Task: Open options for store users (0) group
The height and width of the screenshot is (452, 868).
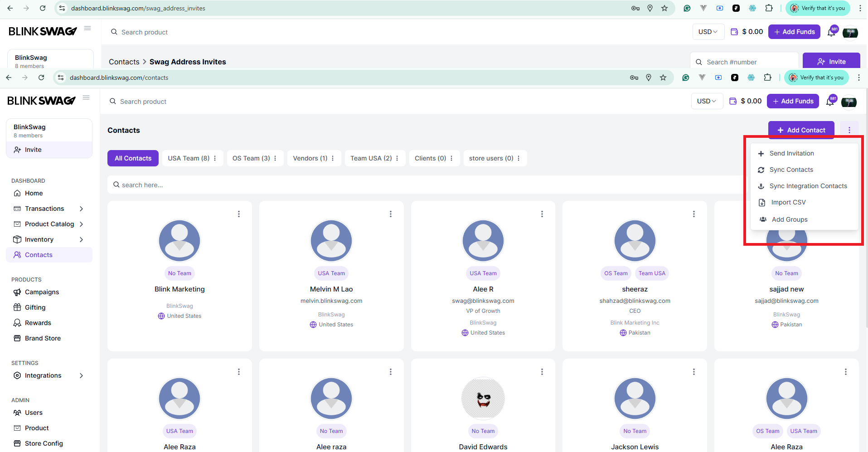Action: click(x=519, y=158)
